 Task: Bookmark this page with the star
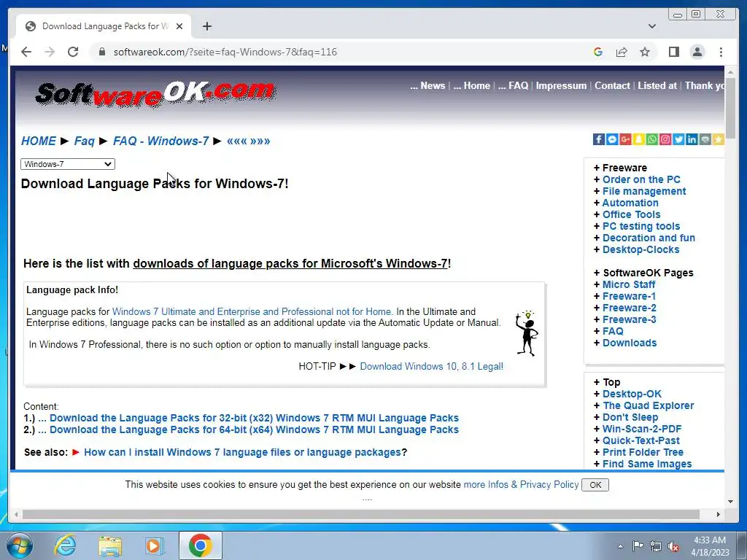click(645, 52)
